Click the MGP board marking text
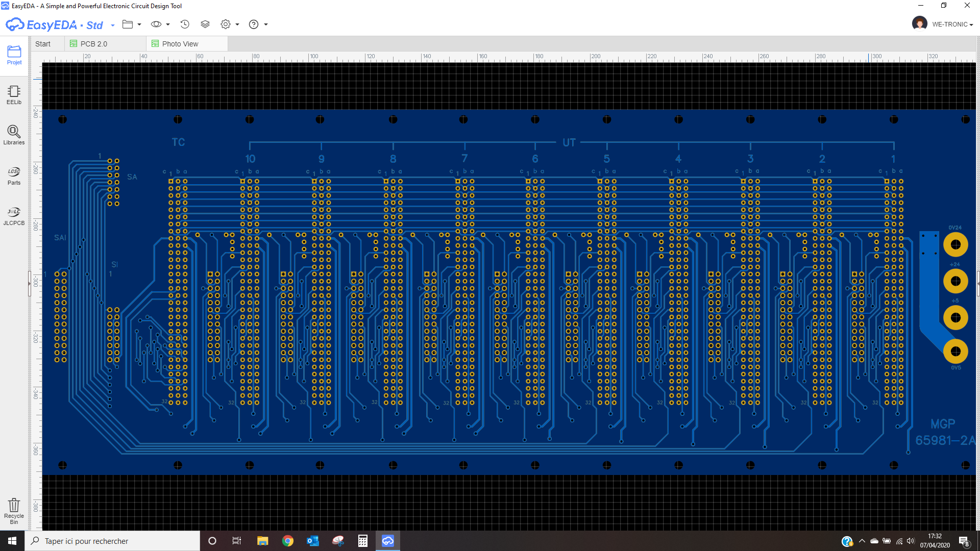 pos(943,424)
